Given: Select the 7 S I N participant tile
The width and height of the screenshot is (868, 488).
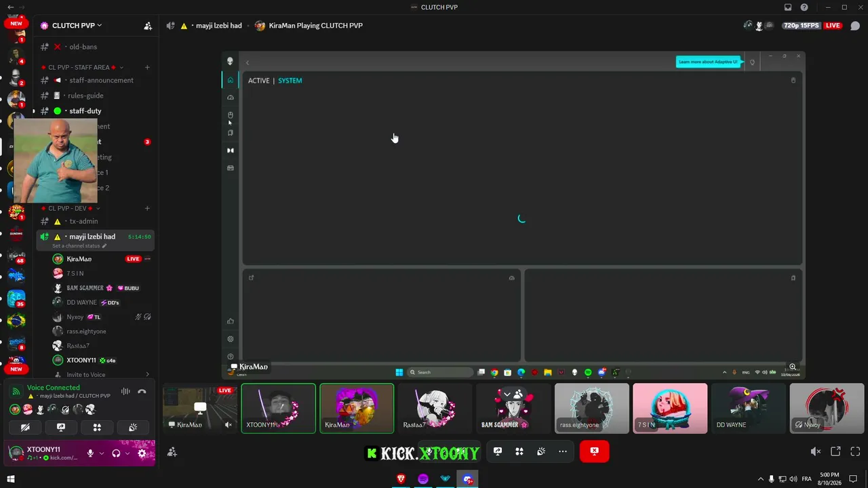Looking at the screenshot, I should pyautogui.click(x=670, y=408).
